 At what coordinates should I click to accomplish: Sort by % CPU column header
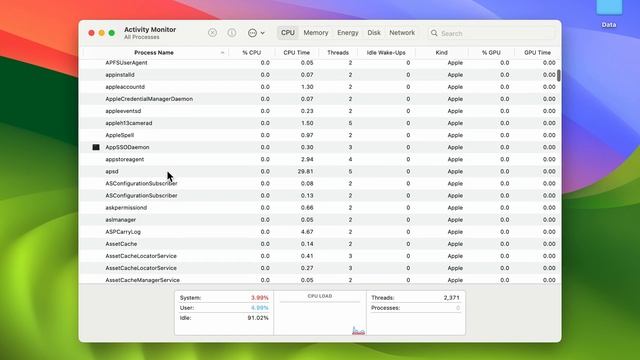pyautogui.click(x=251, y=53)
